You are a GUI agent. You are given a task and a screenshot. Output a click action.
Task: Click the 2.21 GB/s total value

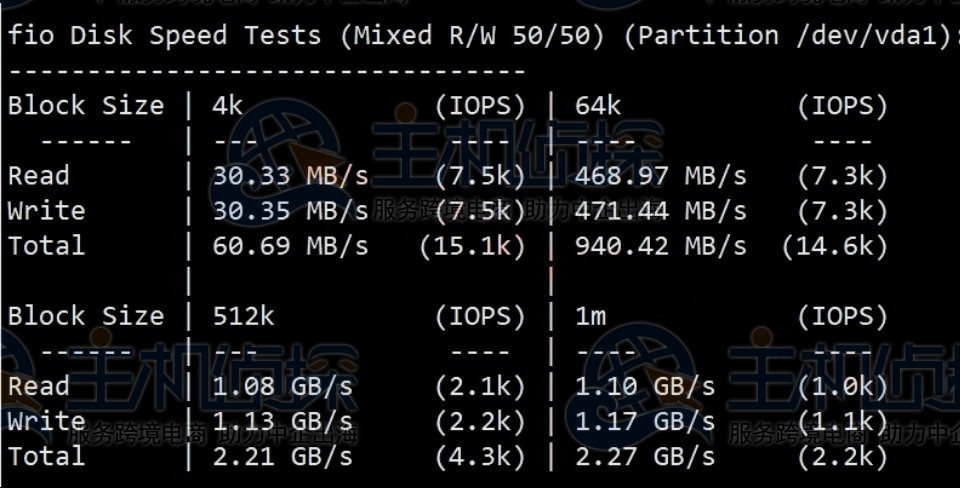point(282,457)
